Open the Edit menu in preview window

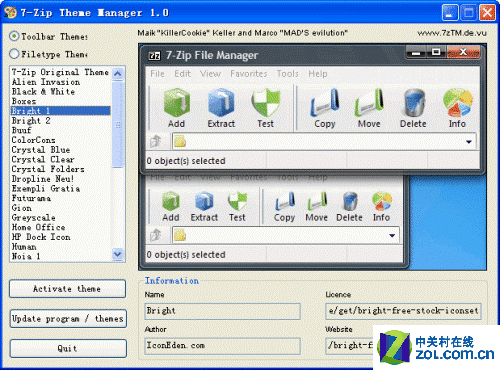(182, 74)
